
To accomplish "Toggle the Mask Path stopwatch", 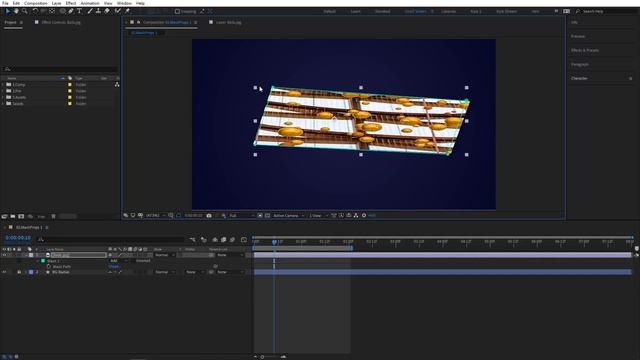I will point(48,266).
